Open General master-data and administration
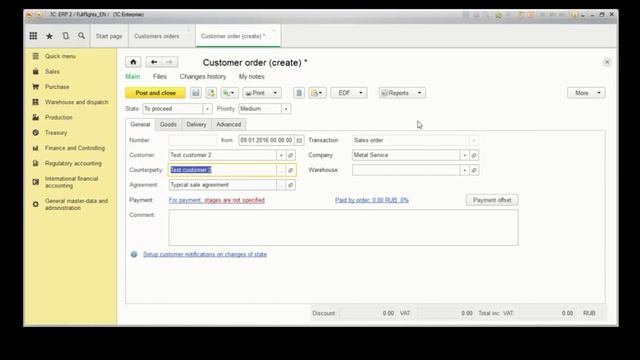640x360 pixels. pyautogui.click(x=76, y=204)
